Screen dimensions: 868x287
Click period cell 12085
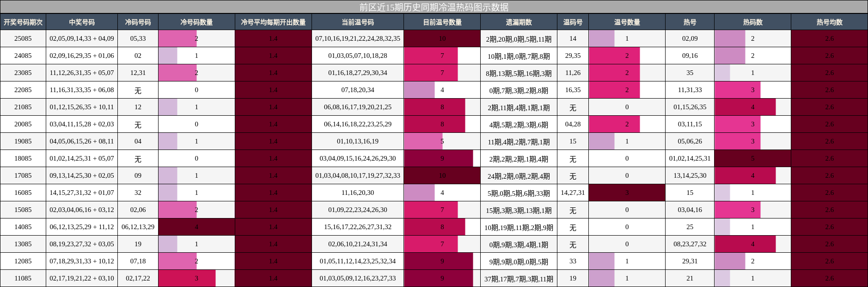coord(23,261)
